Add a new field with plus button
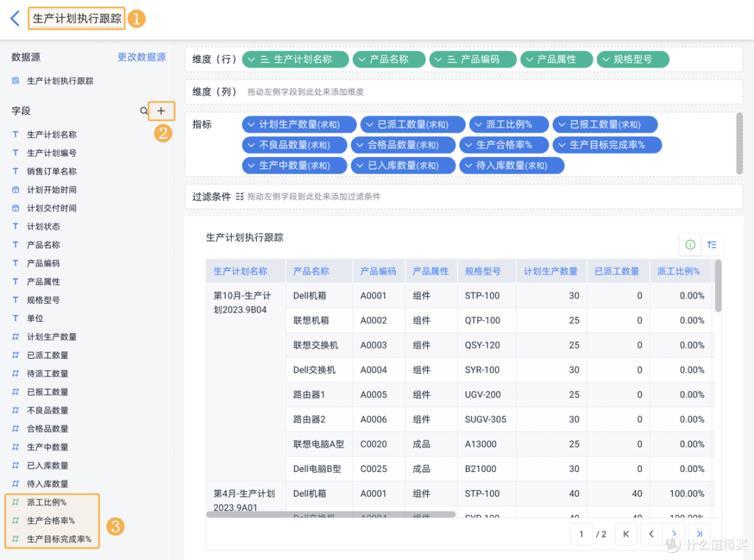The width and height of the screenshot is (754, 560). [x=161, y=111]
